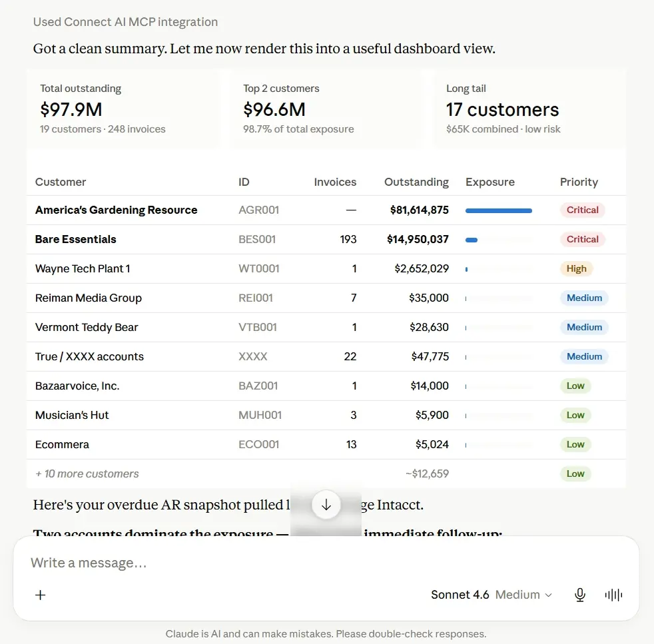Viewport: 654px width, 644px height.
Task: Click outstanding amount $35,000
Action: coord(429,298)
